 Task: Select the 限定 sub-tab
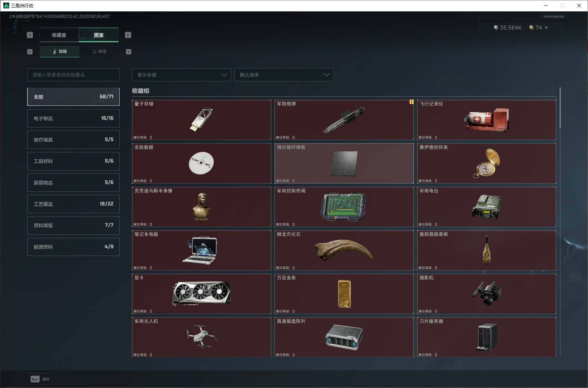coord(99,51)
